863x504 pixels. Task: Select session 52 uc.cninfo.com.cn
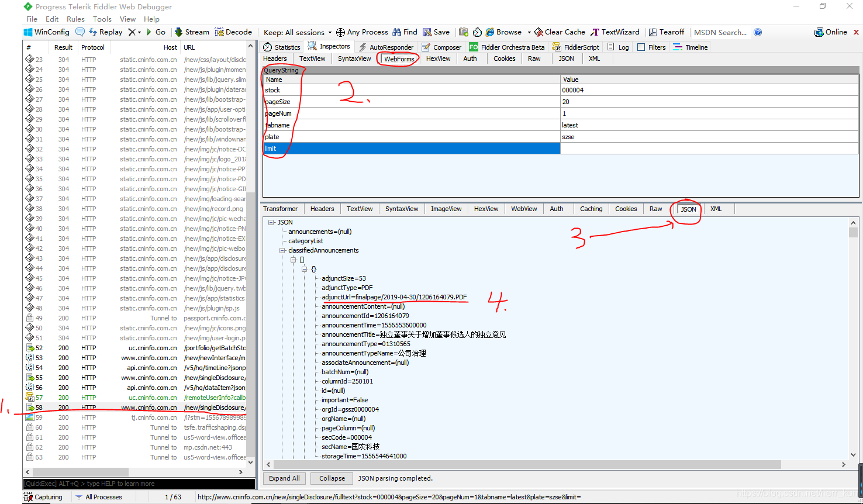point(135,348)
